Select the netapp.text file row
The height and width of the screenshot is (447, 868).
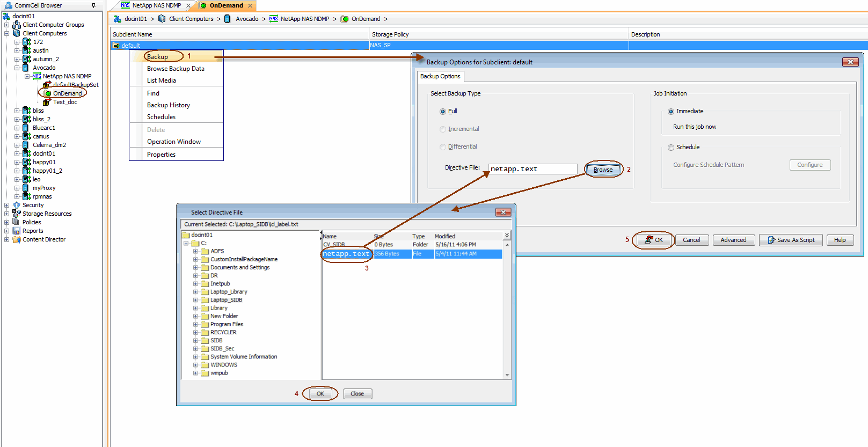point(412,254)
